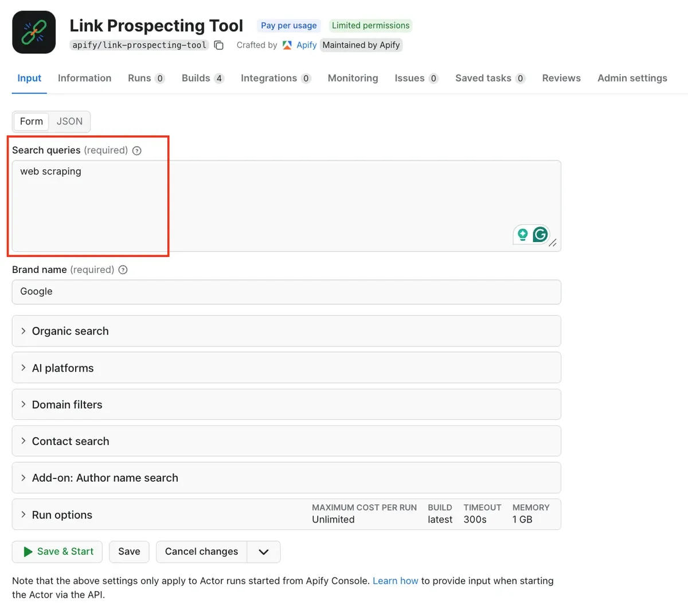Open dropdown arrow beside Cancel changes
The width and height of the screenshot is (688, 616).
click(x=264, y=552)
